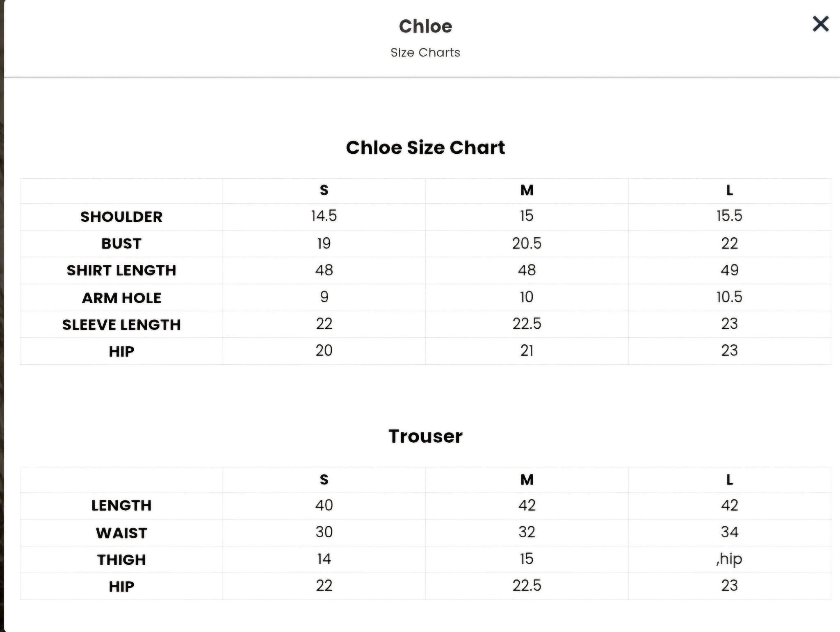Click the THIGH row label

[x=121, y=560]
